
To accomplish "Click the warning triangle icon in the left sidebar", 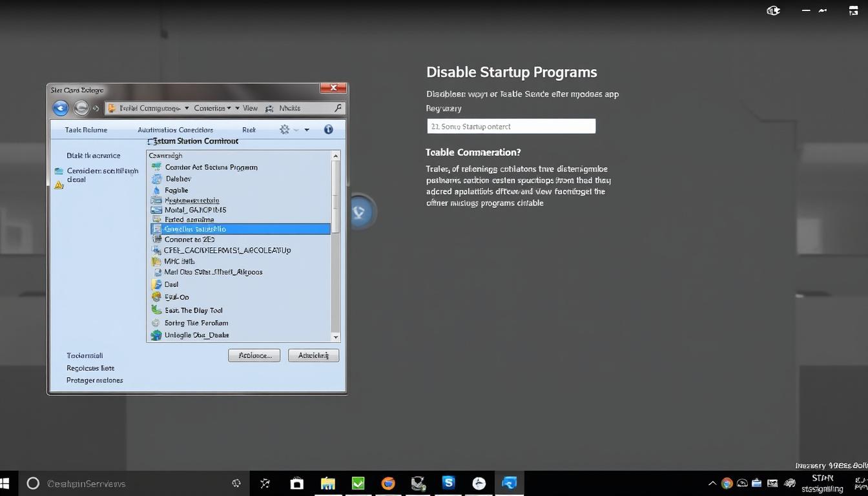I will point(59,185).
